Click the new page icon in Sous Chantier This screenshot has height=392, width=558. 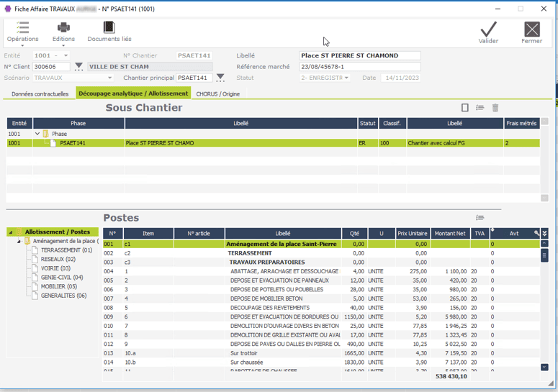coord(465,108)
